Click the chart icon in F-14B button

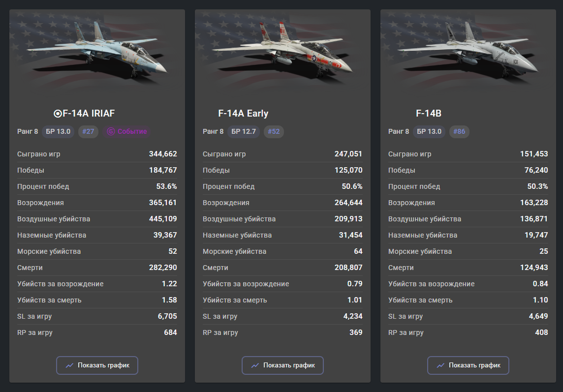[x=440, y=365]
